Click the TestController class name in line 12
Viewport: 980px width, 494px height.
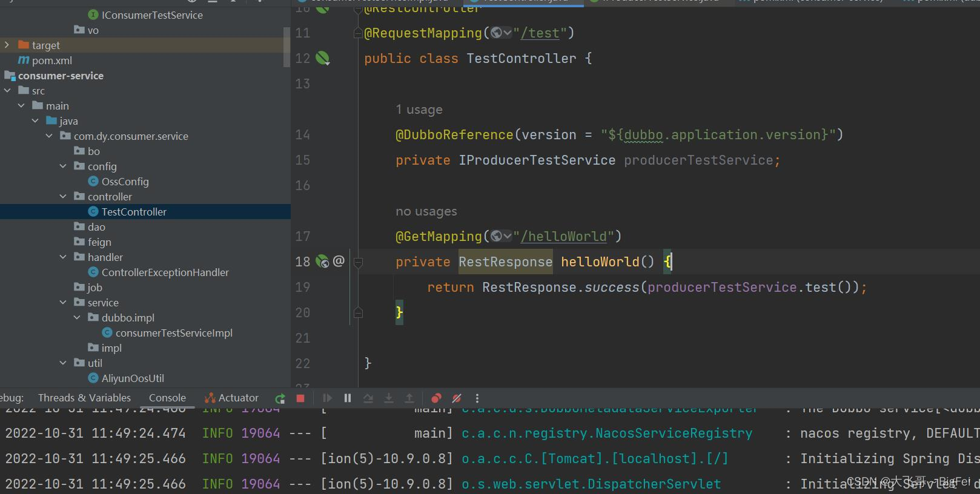tap(521, 58)
